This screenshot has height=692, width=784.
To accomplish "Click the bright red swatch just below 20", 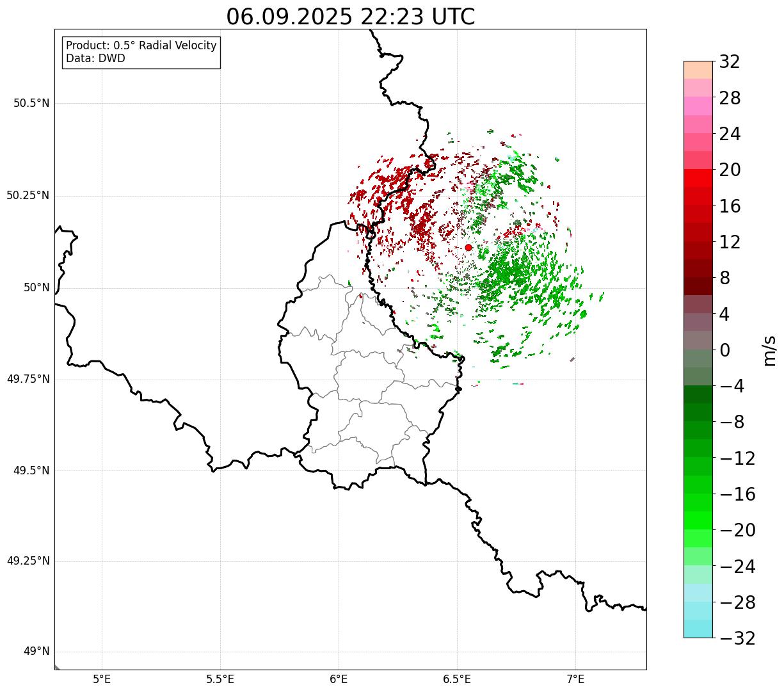I will coord(698,178).
